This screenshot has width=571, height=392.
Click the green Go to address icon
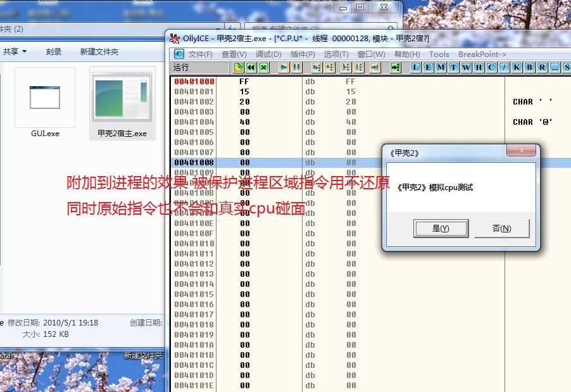[395, 67]
